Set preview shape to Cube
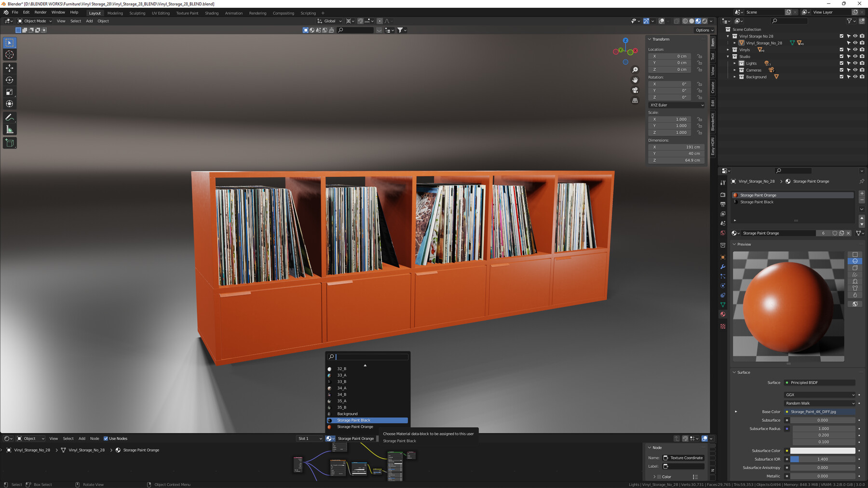Viewport: 868px width, 488px height. tap(855, 268)
